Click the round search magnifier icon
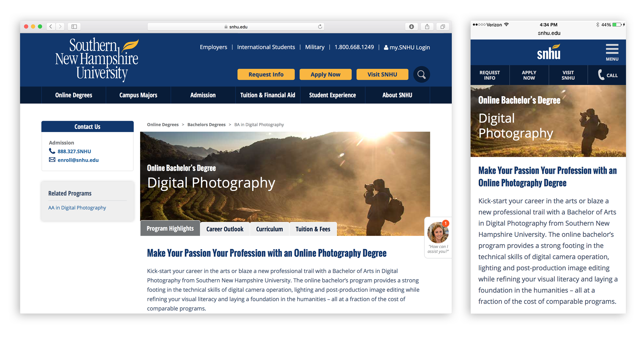644x342 pixels. (x=421, y=74)
